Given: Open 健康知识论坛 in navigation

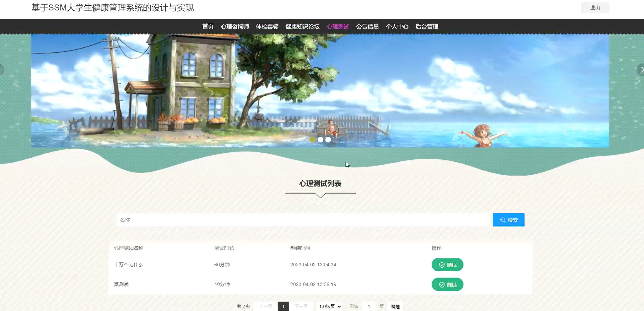Looking at the screenshot, I should [303, 26].
